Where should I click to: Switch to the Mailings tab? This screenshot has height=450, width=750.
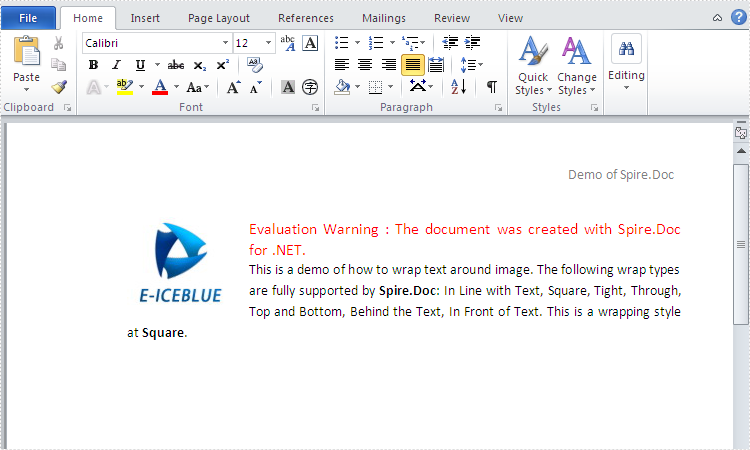pos(384,18)
